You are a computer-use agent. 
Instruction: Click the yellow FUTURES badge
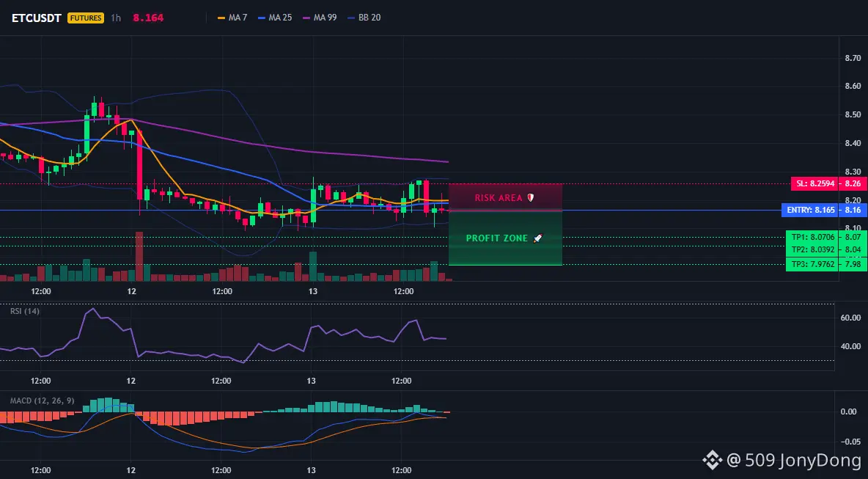pyautogui.click(x=86, y=18)
